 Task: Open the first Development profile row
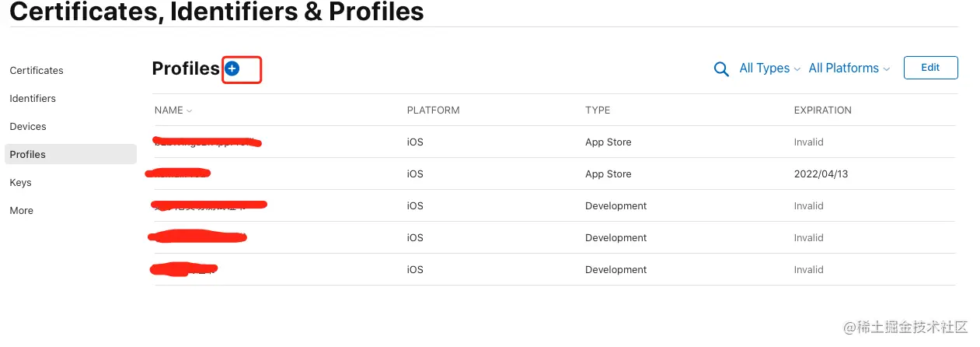pos(208,205)
